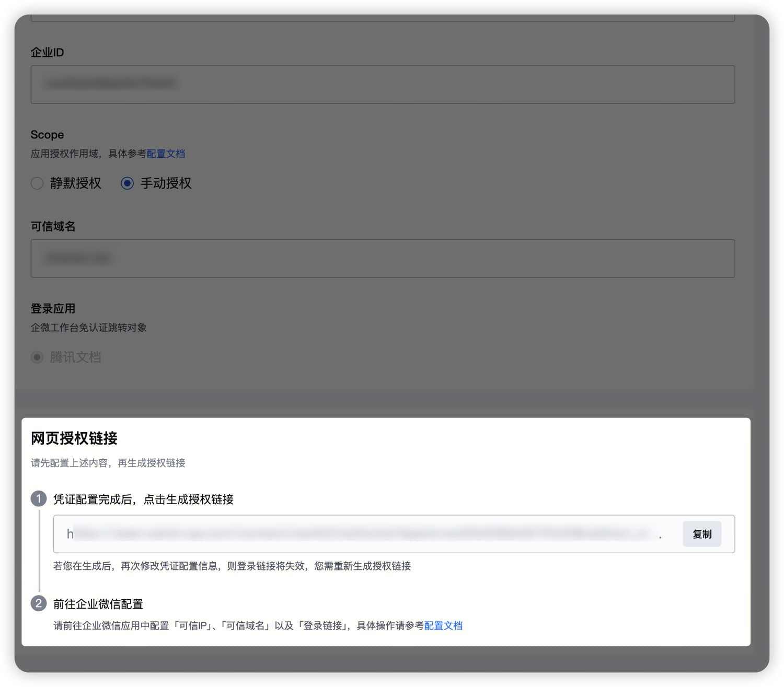The width and height of the screenshot is (784, 687).
Task: Click step title 凭证配置完成后，点击生成授权链接
Action: [x=143, y=499]
